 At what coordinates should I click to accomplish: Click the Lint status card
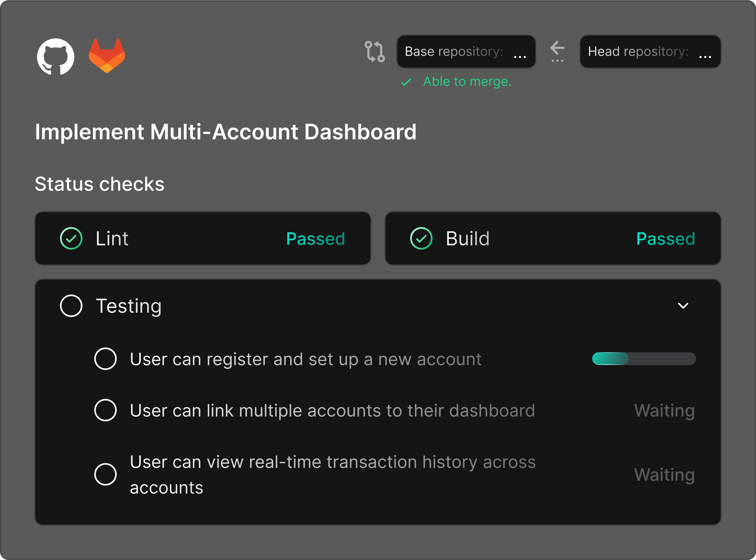[x=203, y=238]
